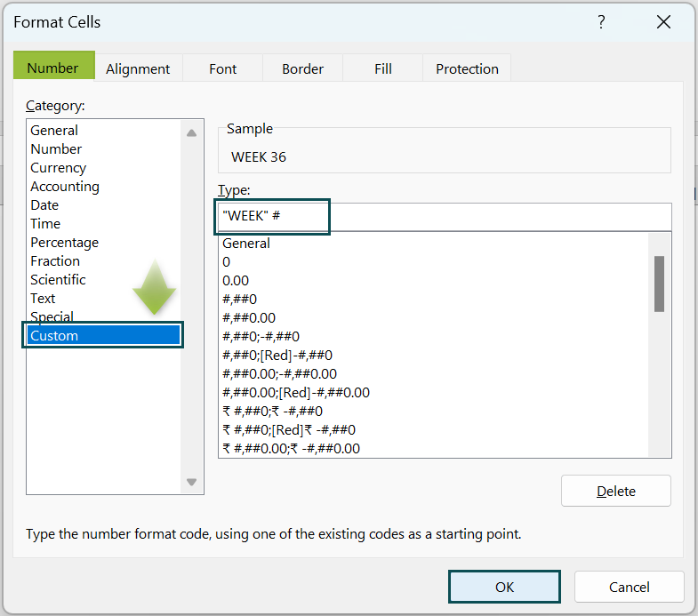
Task: Open the Help question mark icon
Action: coord(601,21)
